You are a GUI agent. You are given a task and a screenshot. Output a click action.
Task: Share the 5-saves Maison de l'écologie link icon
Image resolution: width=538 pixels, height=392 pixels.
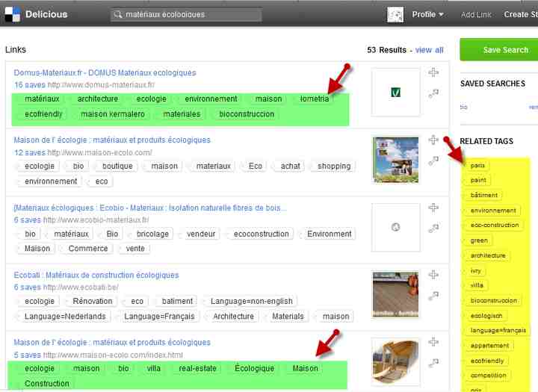point(433,363)
